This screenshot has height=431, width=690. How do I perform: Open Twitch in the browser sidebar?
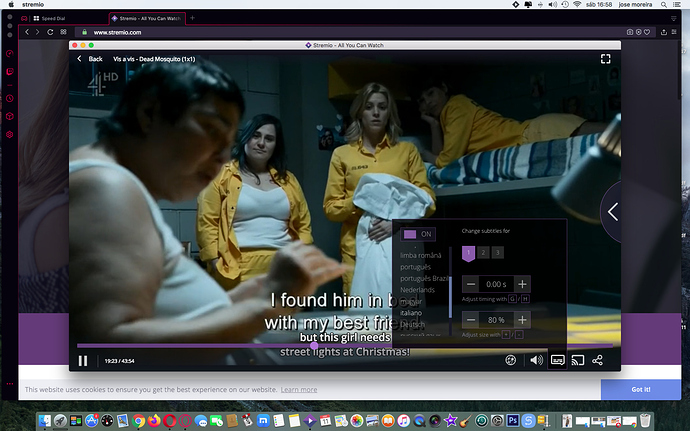pos(10,72)
